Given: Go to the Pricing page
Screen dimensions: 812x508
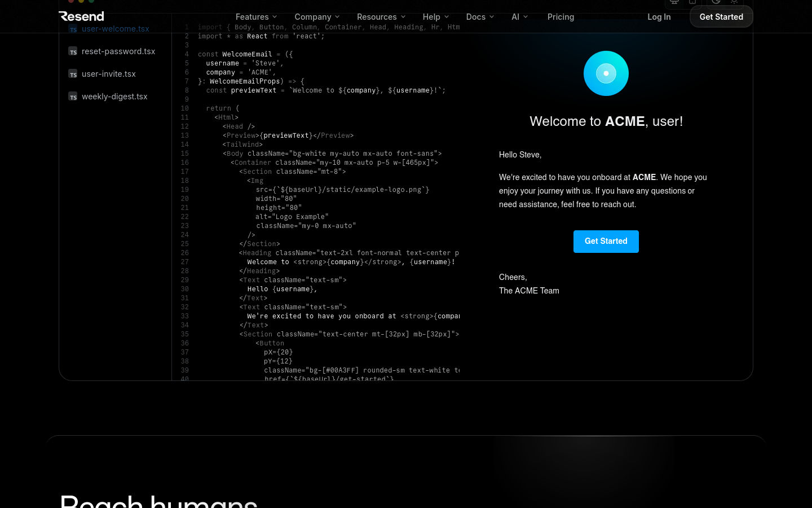Looking at the screenshot, I should point(561,17).
